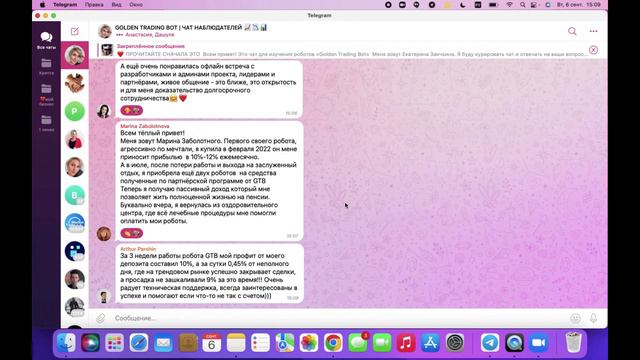Open Spotlight search in menu bar
640x360 pixels.
click(522, 4)
